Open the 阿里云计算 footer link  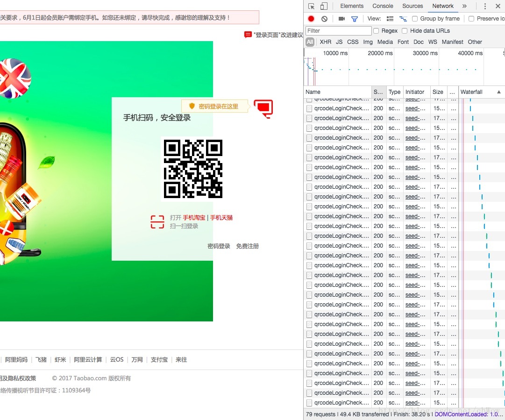click(x=88, y=359)
